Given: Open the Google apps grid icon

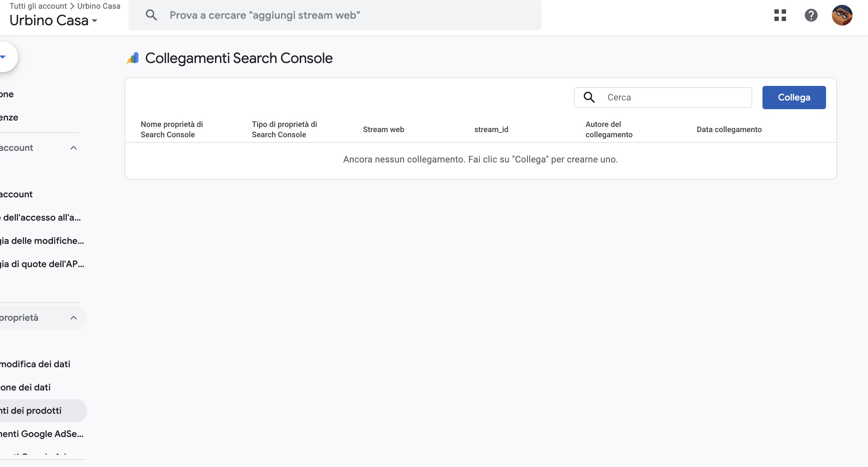Looking at the screenshot, I should 780,15.
